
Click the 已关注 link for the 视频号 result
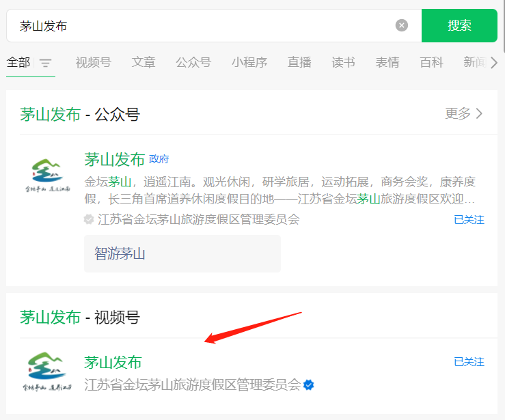pos(469,362)
